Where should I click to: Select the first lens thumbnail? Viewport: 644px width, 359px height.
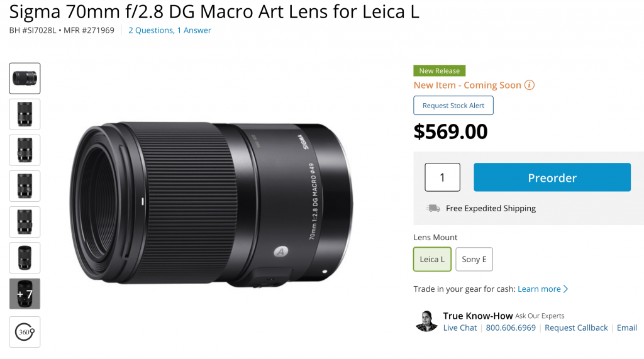(25, 79)
